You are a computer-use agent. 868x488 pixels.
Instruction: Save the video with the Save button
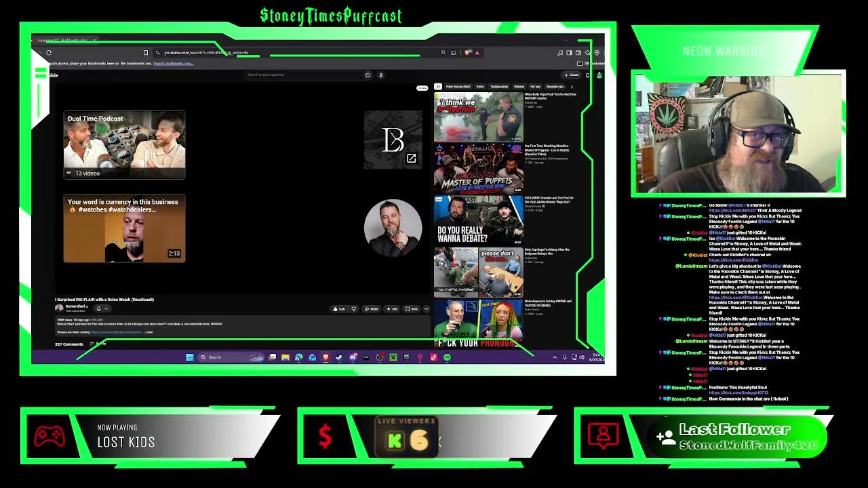pos(413,309)
